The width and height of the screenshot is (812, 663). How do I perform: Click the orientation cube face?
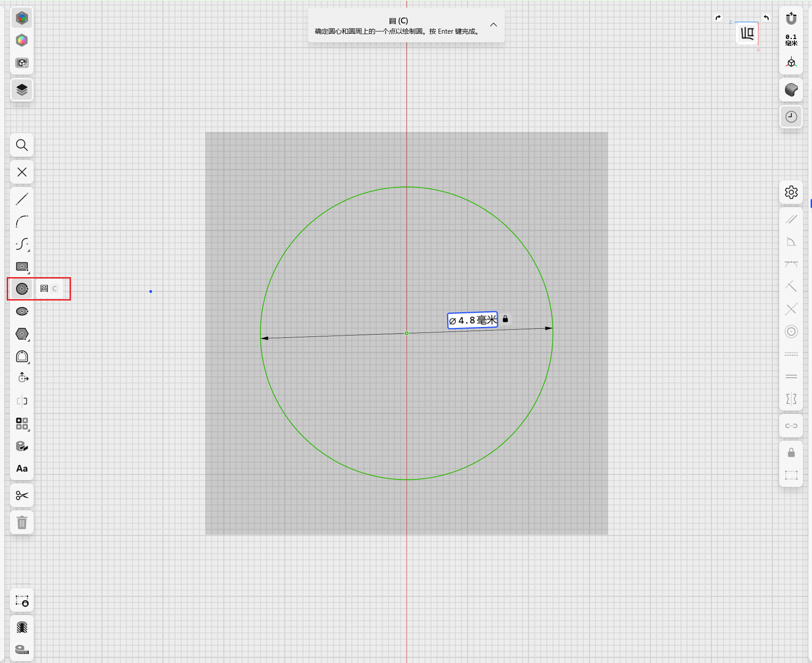click(x=747, y=34)
